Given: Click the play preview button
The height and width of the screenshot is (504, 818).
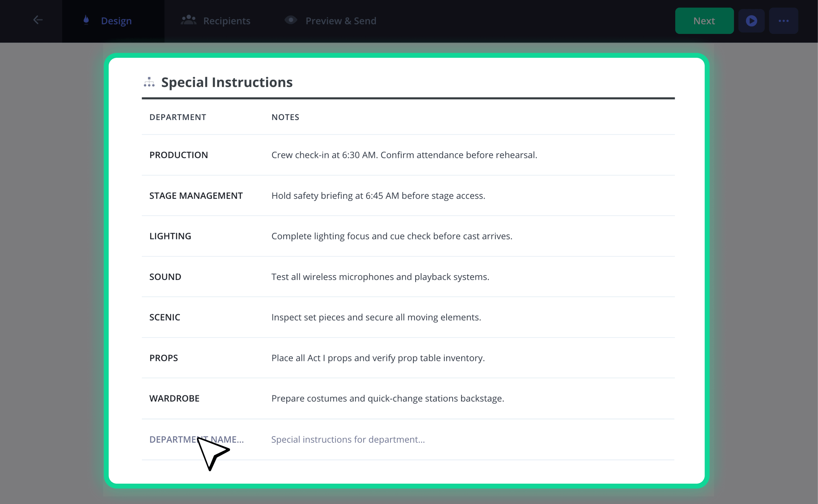Looking at the screenshot, I should coord(751,21).
